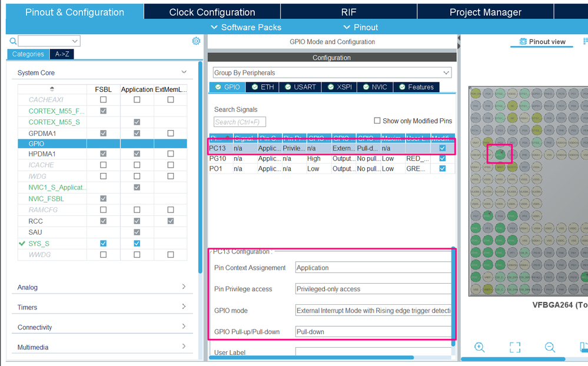588x366 pixels.
Task: Select the Categories tab
Action: tap(28, 54)
